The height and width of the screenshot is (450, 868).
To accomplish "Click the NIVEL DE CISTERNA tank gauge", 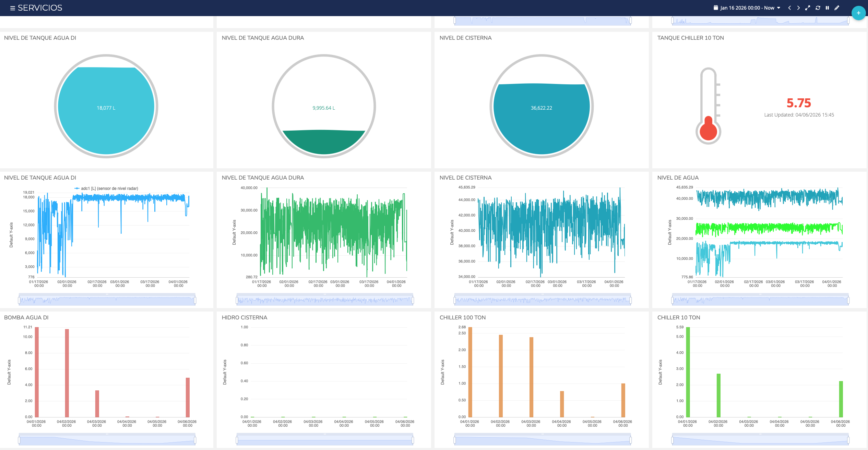I will click(541, 106).
